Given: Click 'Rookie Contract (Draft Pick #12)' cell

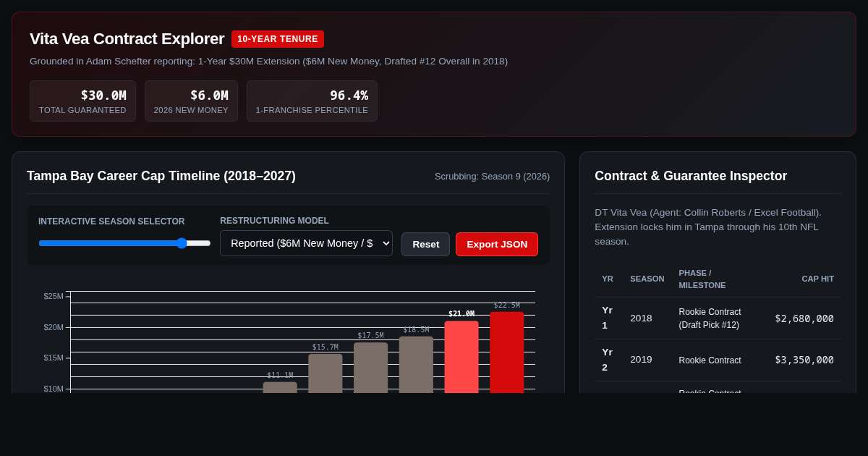Looking at the screenshot, I should tap(710, 318).
